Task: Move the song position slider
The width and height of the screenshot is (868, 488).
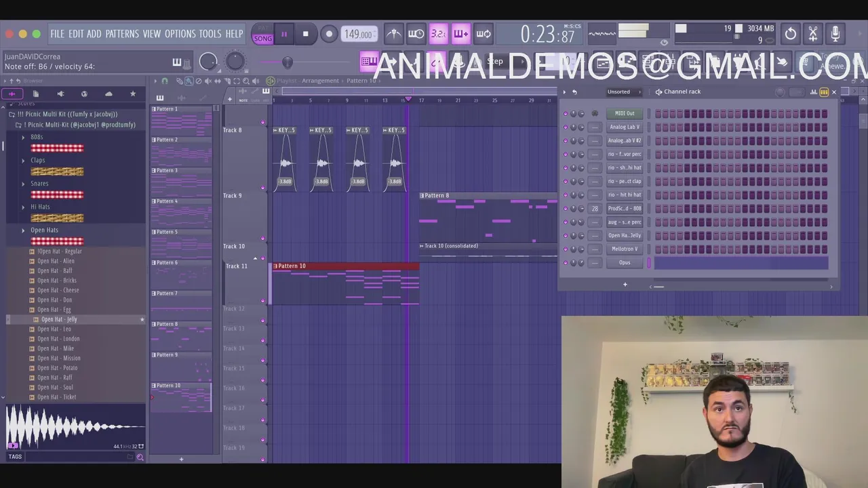Action: 288,62
